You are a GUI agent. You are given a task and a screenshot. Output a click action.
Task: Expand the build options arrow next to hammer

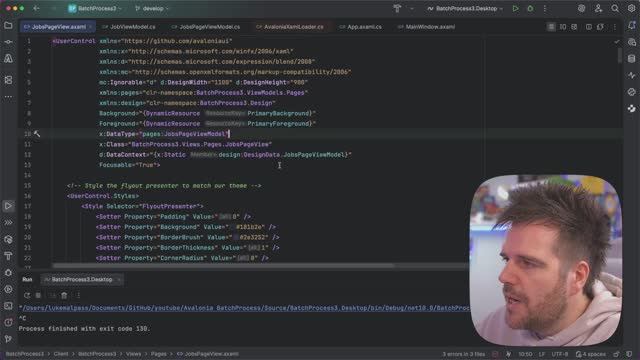(x=412, y=8)
